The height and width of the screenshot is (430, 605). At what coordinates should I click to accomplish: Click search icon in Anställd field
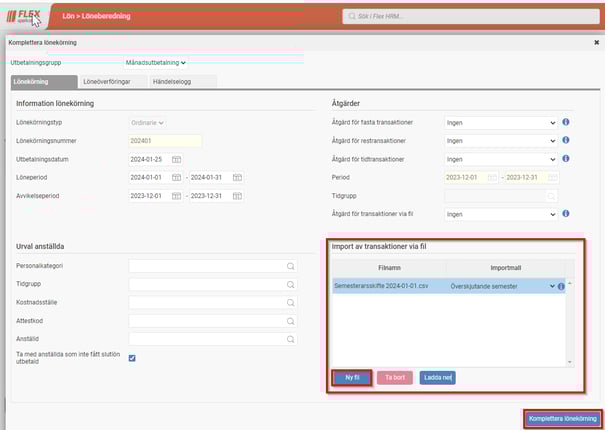(x=290, y=338)
